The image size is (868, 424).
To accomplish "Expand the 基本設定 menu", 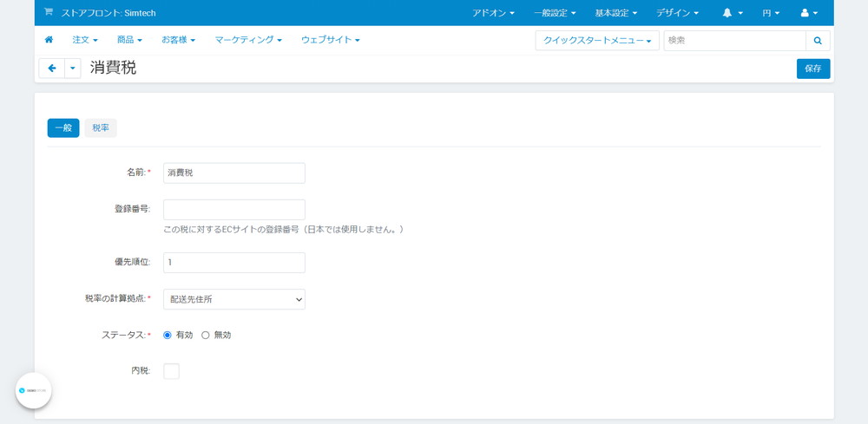I will coord(616,13).
